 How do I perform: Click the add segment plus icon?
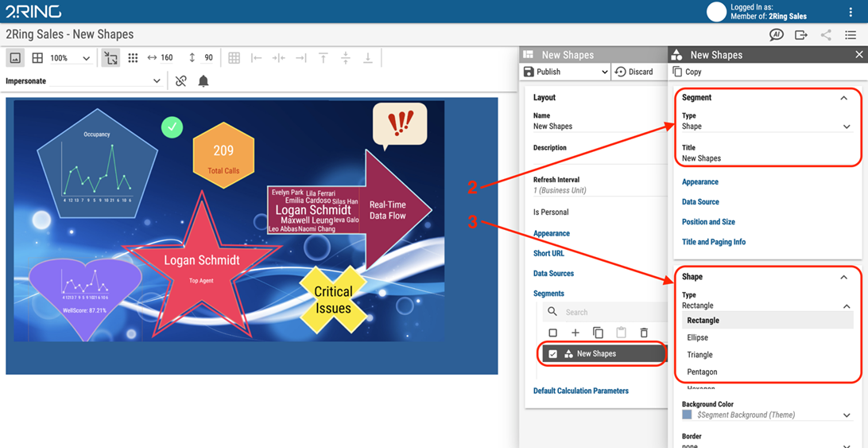[x=575, y=333]
